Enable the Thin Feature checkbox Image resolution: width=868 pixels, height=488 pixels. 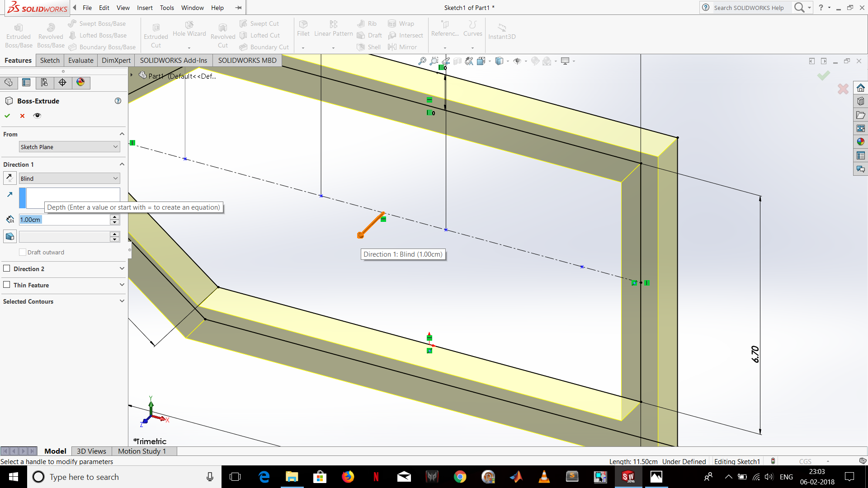click(x=7, y=285)
